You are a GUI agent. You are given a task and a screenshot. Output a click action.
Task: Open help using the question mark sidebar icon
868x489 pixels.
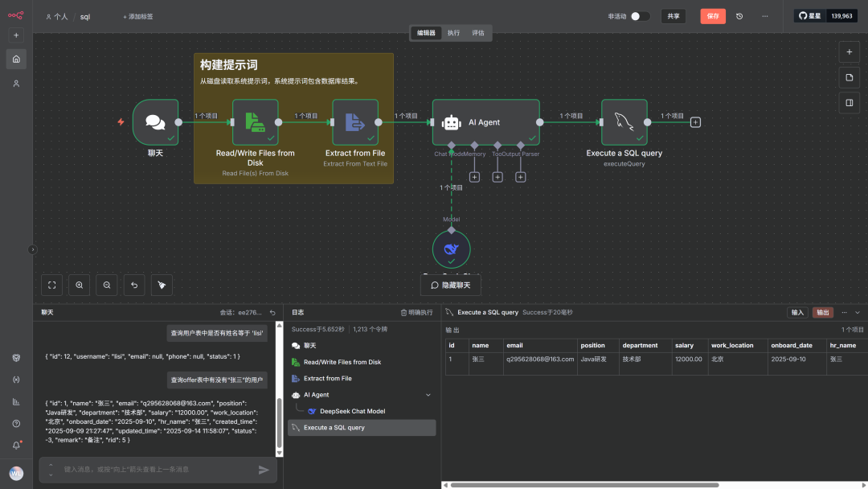16,424
